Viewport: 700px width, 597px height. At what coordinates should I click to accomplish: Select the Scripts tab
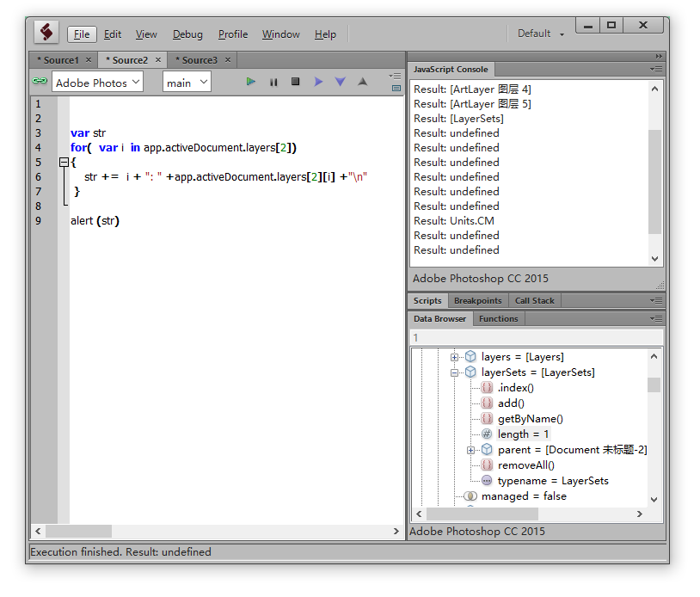coord(427,300)
